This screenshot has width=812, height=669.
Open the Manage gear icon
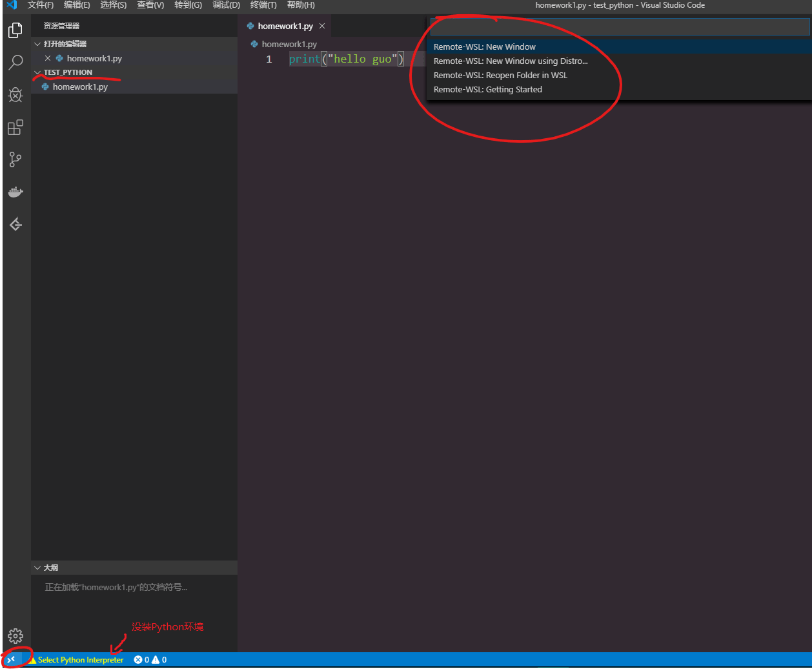tap(15, 636)
